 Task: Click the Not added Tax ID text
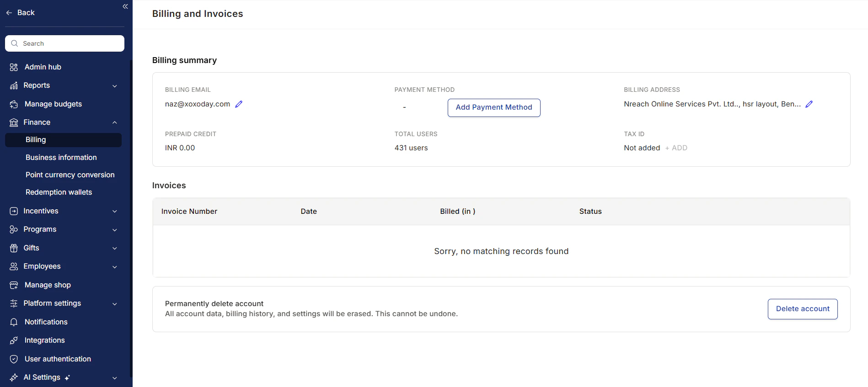tap(642, 148)
